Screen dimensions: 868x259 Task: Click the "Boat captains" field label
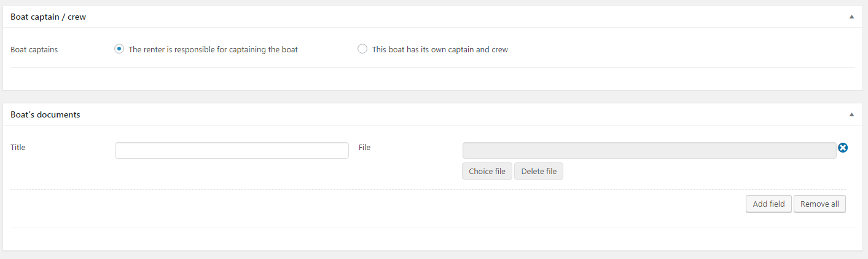(x=34, y=50)
